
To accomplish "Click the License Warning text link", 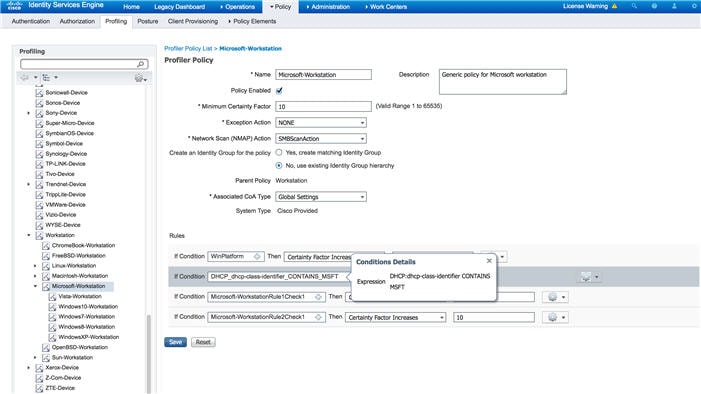I will [585, 6].
